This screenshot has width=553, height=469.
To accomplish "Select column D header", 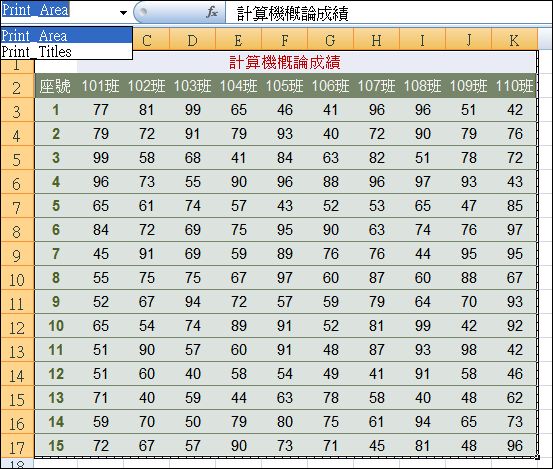I will click(x=193, y=40).
